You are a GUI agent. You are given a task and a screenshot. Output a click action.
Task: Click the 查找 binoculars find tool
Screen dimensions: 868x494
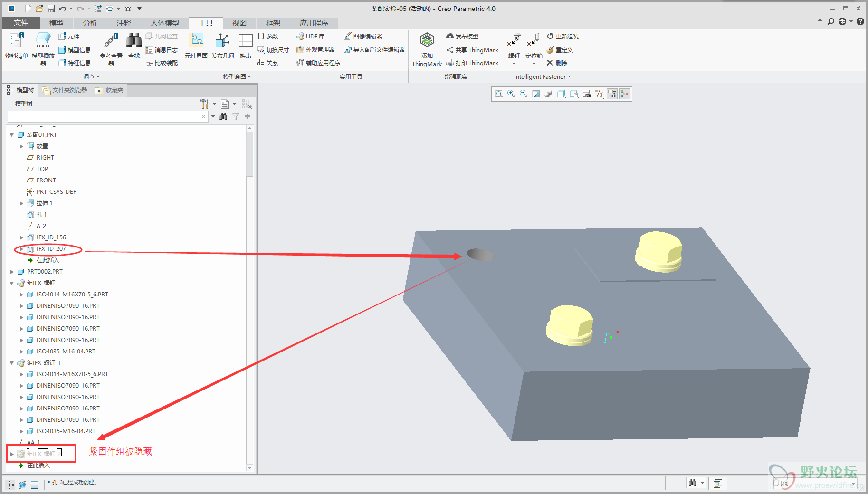[x=134, y=46]
